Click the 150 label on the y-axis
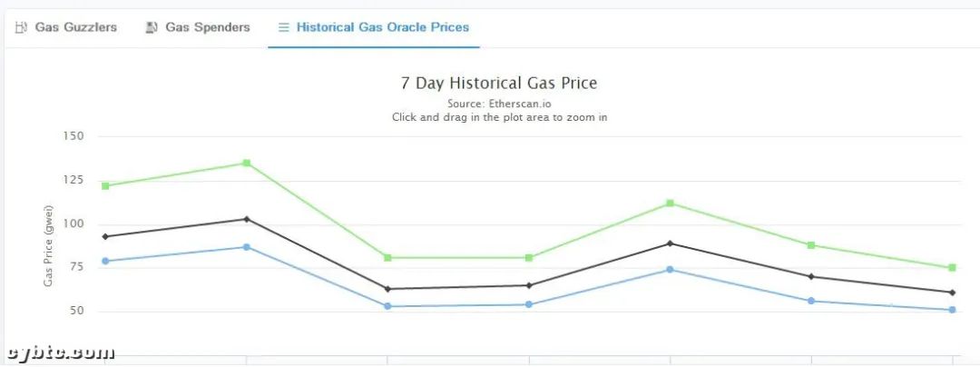This screenshot has height=367, width=980. click(x=73, y=136)
